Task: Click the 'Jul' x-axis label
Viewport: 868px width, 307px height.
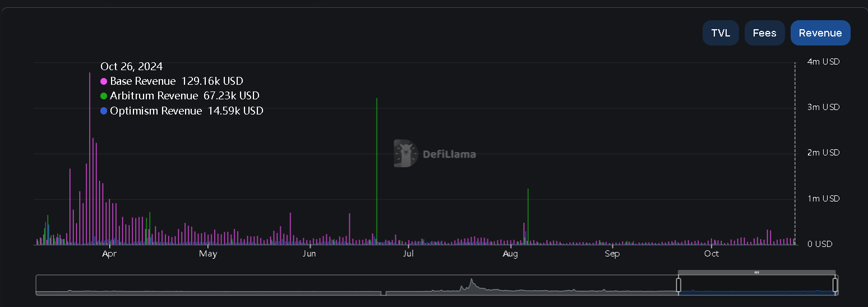Action: (x=408, y=254)
